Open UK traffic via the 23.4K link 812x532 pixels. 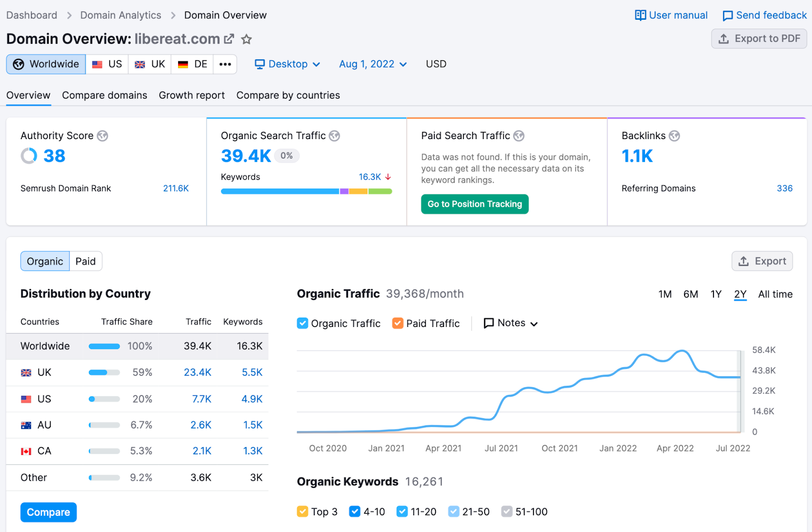(x=197, y=372)
